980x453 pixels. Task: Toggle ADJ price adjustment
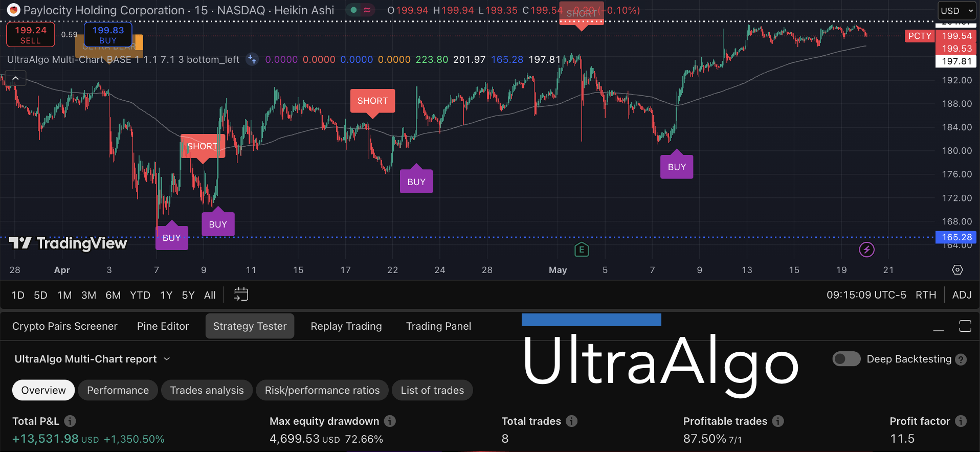[x=962, y=295]
